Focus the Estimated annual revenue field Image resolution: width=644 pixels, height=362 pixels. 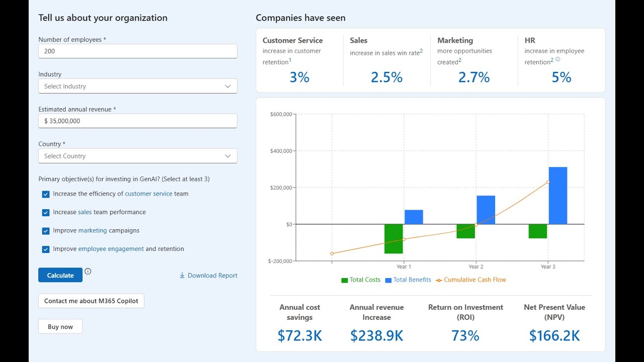click(x=137, y=121)
